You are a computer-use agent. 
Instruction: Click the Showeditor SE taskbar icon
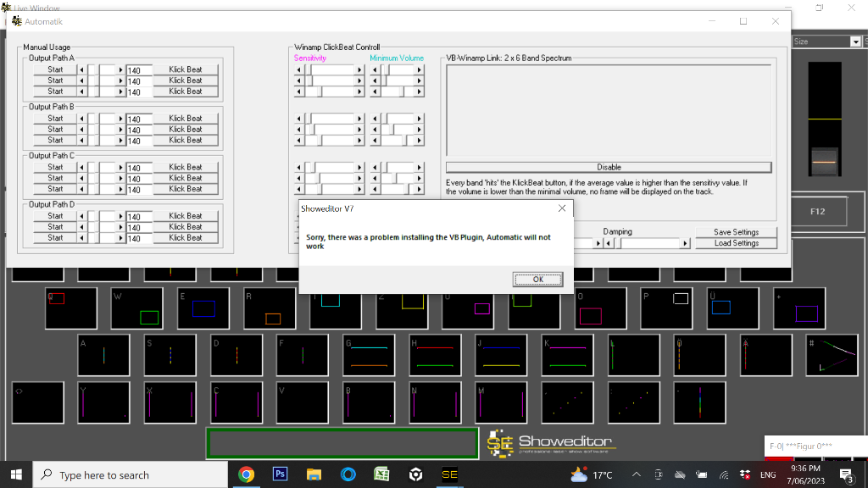[x=449, y=474]
